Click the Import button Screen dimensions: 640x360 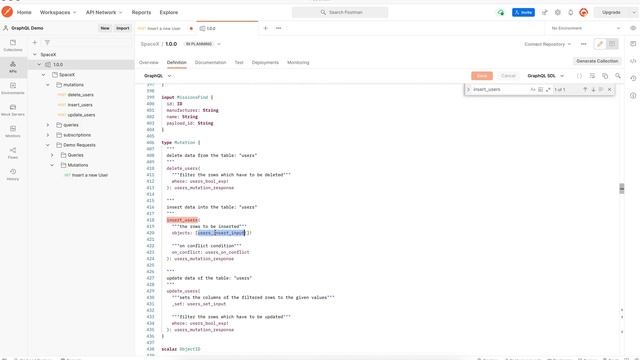(122, 28)
